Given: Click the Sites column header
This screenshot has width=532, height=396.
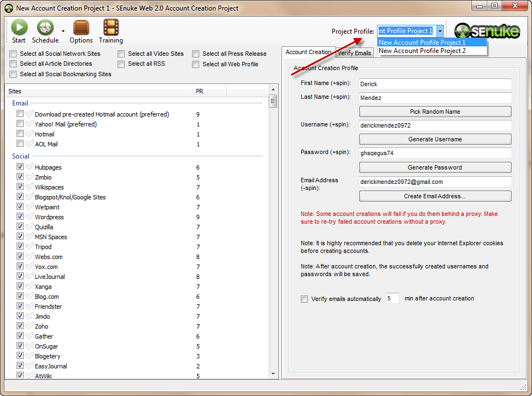Looking at the screenshot, I should [99, 91].
